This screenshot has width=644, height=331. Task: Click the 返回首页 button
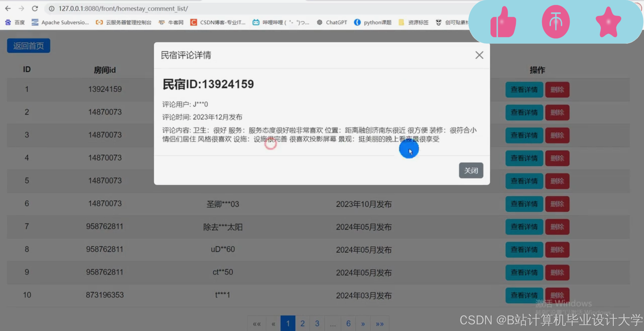tap(29, 46)
